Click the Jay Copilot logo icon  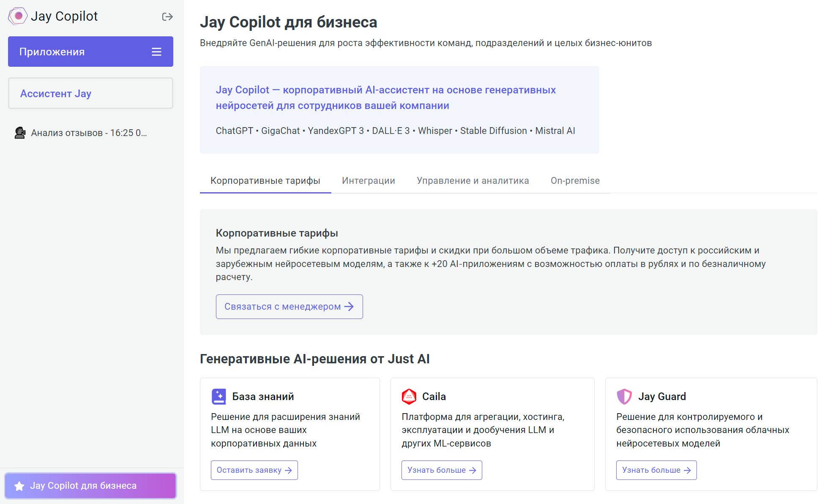[18, 16]
